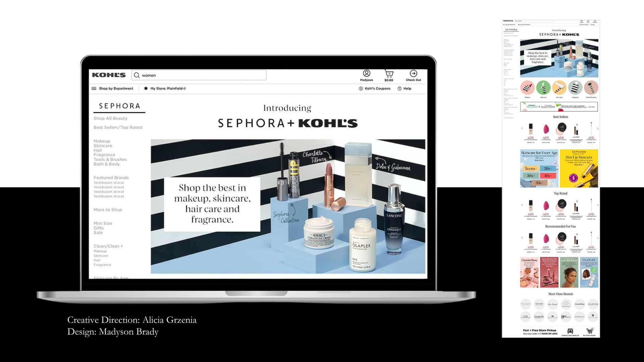Open the shopping cart showing $0.00 on the laptop
Screen dimensions: 644x362
pos(389,73)
